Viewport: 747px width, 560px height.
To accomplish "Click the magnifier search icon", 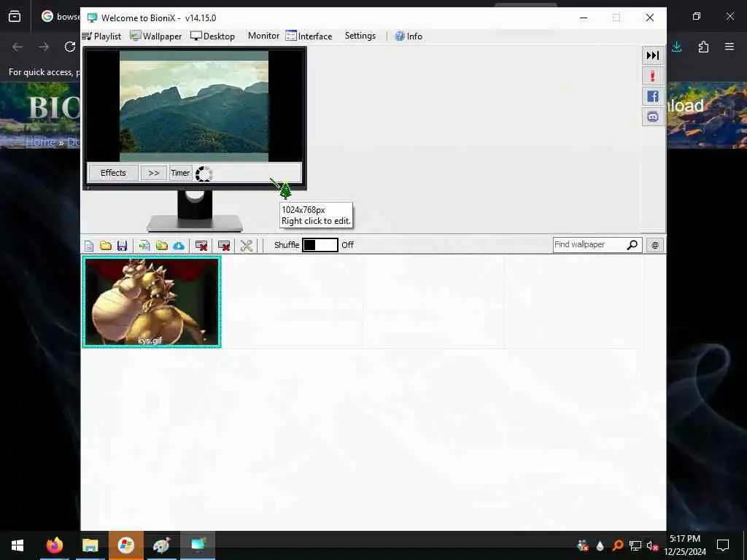I will (x=632, y=245).
